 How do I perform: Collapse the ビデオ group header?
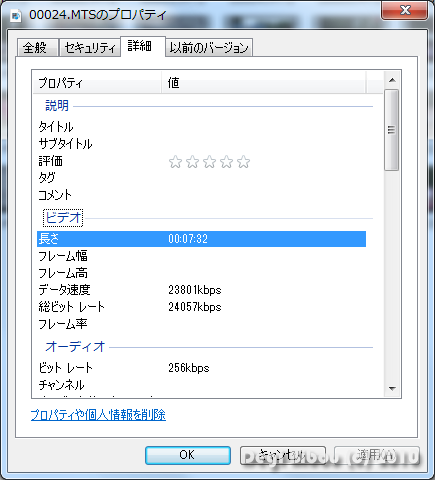tap(63, 218)
